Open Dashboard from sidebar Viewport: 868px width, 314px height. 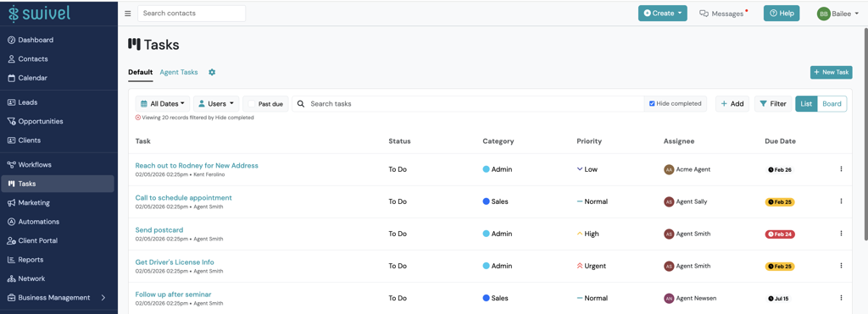[x=58, y=40]
